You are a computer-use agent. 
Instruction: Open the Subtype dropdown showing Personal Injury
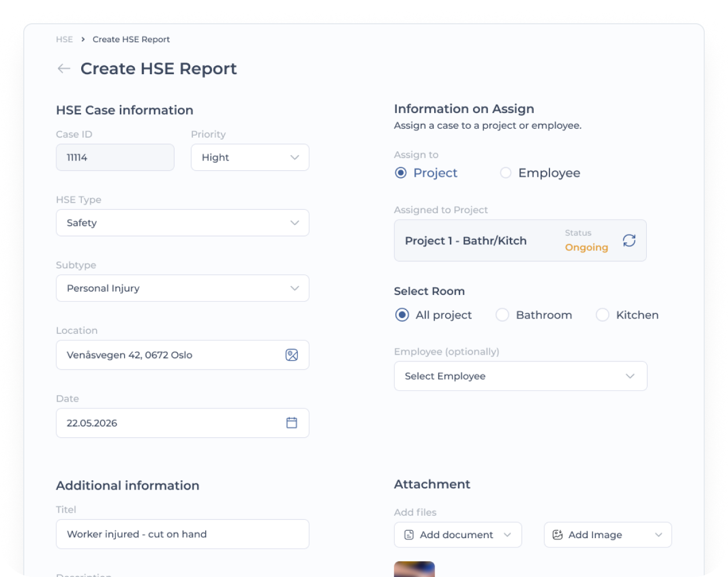tap(183, 288)
